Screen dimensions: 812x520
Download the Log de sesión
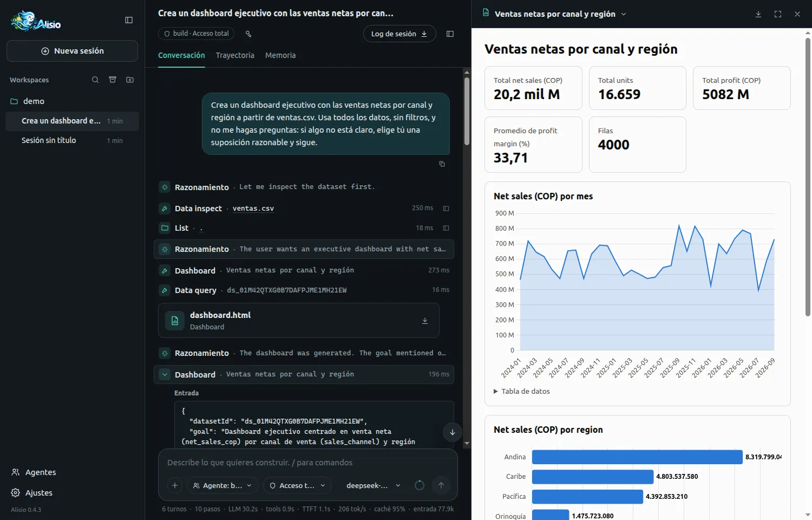(x=400, y=34)
